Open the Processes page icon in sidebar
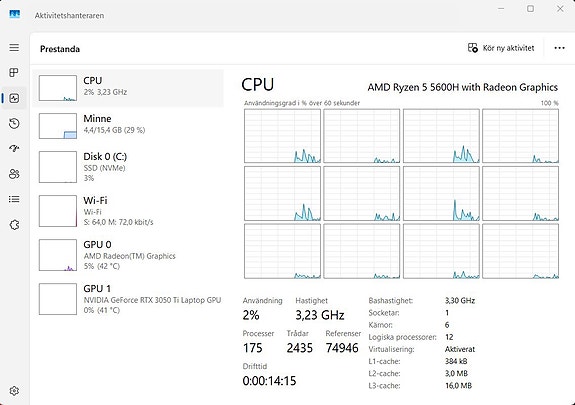This screenshot has height=405, width=575. (x=14, y=73)
